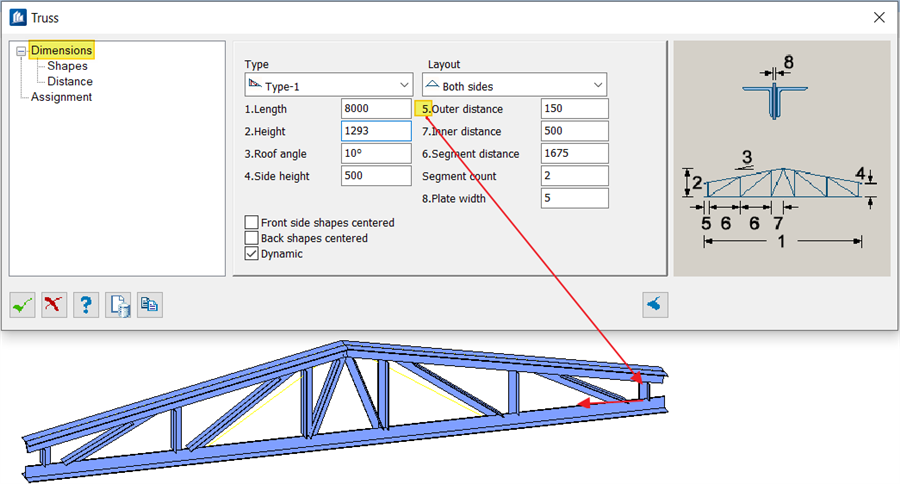Open help via the question mark button
Viewport: 900px width, 484px height.
tap(86, 305)
